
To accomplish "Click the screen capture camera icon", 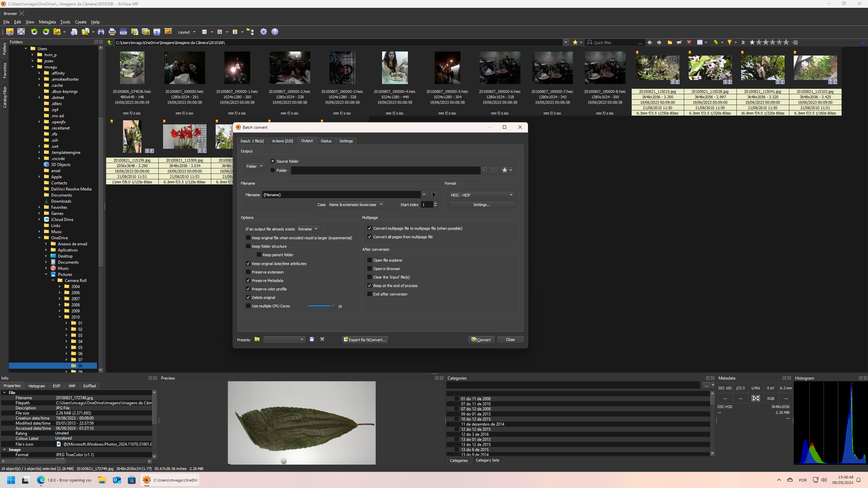I will click(157, 32).
